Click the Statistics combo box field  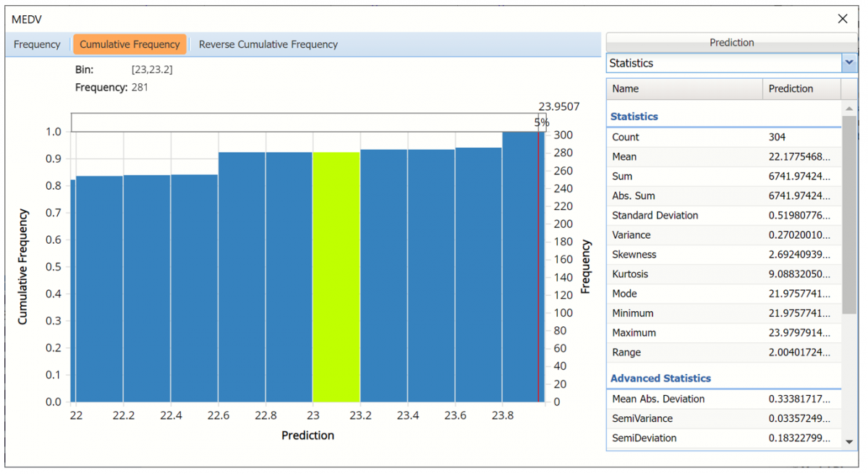[x=723, y=64]
